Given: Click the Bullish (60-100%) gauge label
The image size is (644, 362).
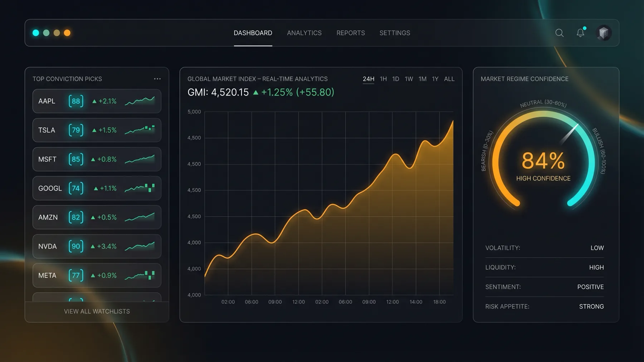Looking at the screenshot, I should 599,151.
